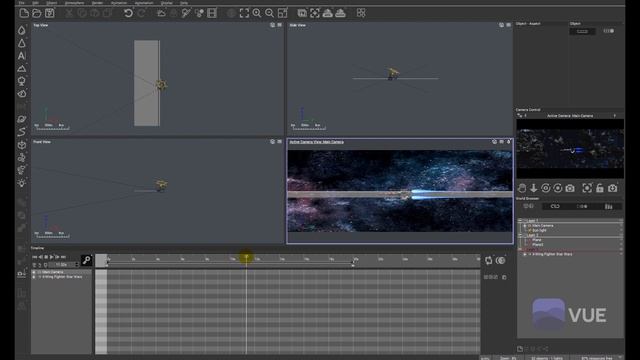Open Active Camera View options menu icon

pos(502,142)
